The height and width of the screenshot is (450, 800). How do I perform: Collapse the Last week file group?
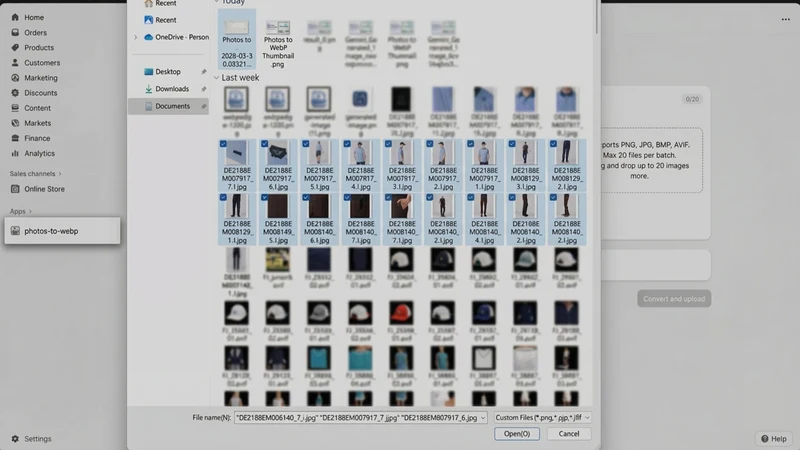tap(216, 78)
